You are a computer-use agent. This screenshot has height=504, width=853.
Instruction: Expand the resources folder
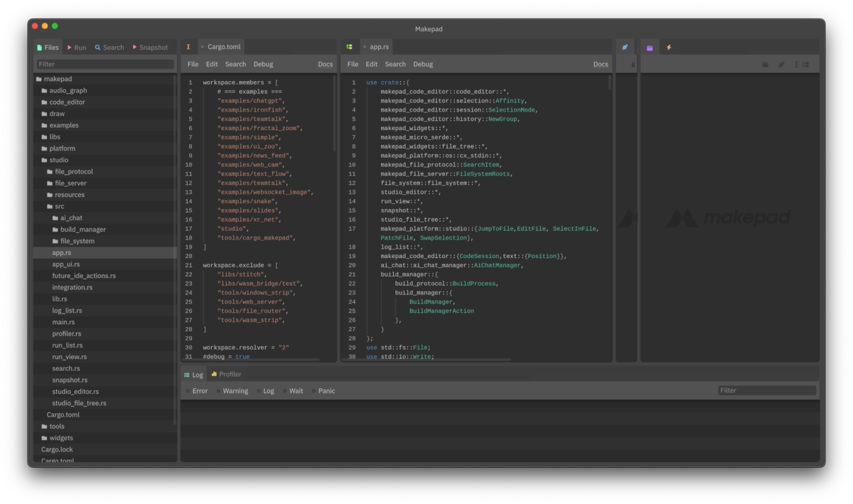pyautogui.click(x=105, y=195)
